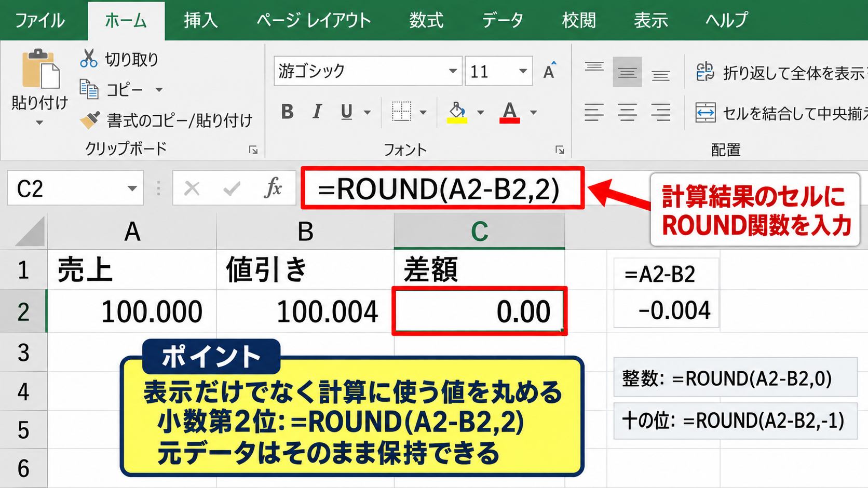Expand the fill color dropdown arrow
Viewport: 868px width, 488px height.
[480, 112]
